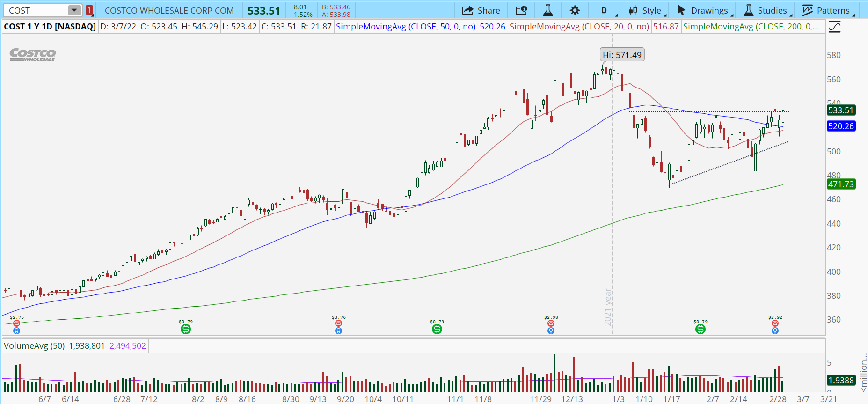Open the Style menu
This screenshot has width=868, height=404.
point(646,10)
